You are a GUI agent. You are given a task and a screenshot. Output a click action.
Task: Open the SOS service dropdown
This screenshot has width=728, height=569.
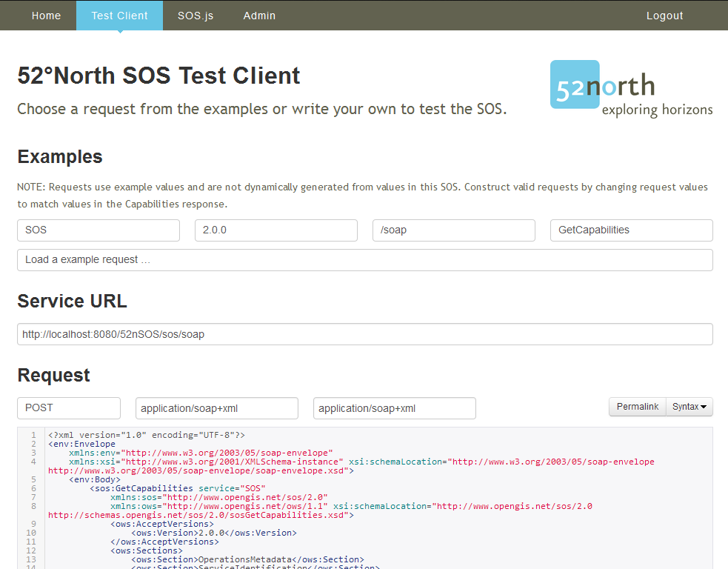pos(98,230)
